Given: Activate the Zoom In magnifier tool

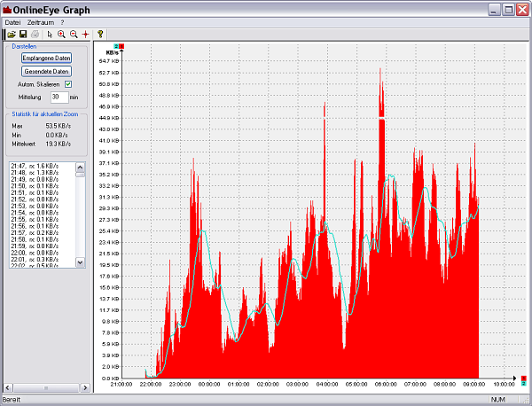Looking at the screenshot, I should (61, 33).
